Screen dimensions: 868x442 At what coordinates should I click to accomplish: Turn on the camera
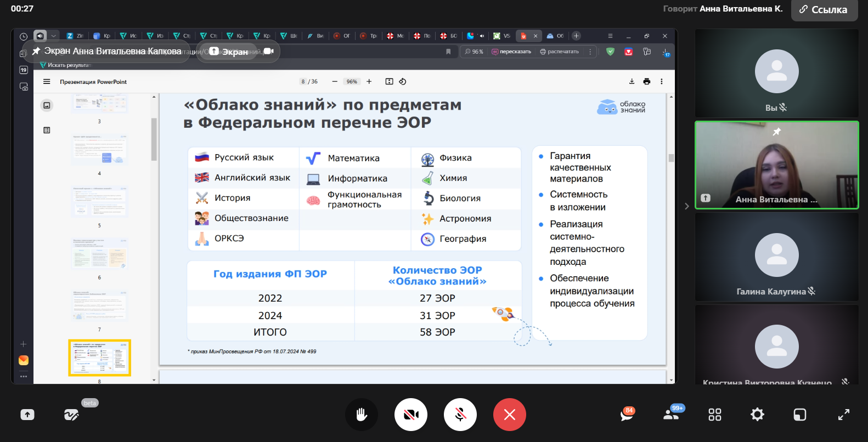pyautogui.click(x=411, y=415)
